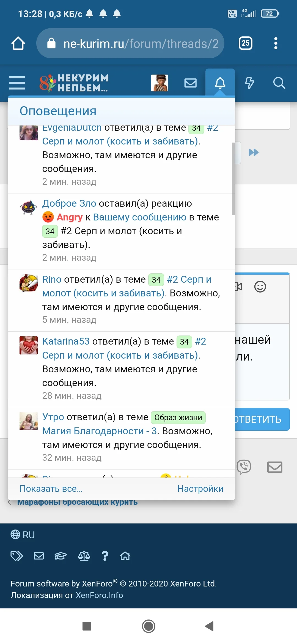Open notification Настройки link
297x644 pixels.
(200, 489)
